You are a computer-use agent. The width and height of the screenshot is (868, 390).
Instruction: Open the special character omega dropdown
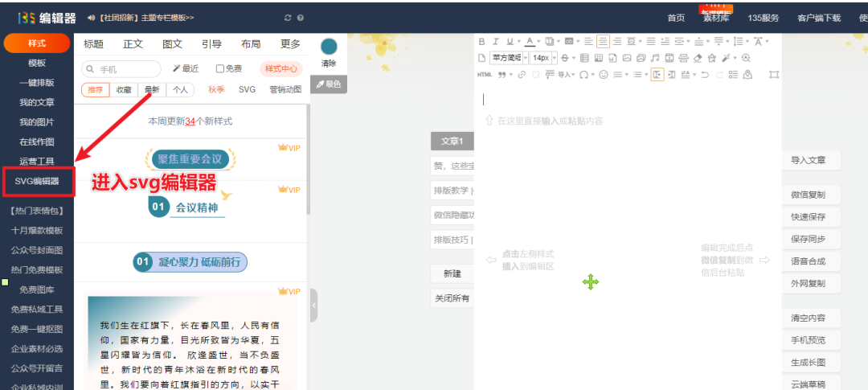coord(592,75)
